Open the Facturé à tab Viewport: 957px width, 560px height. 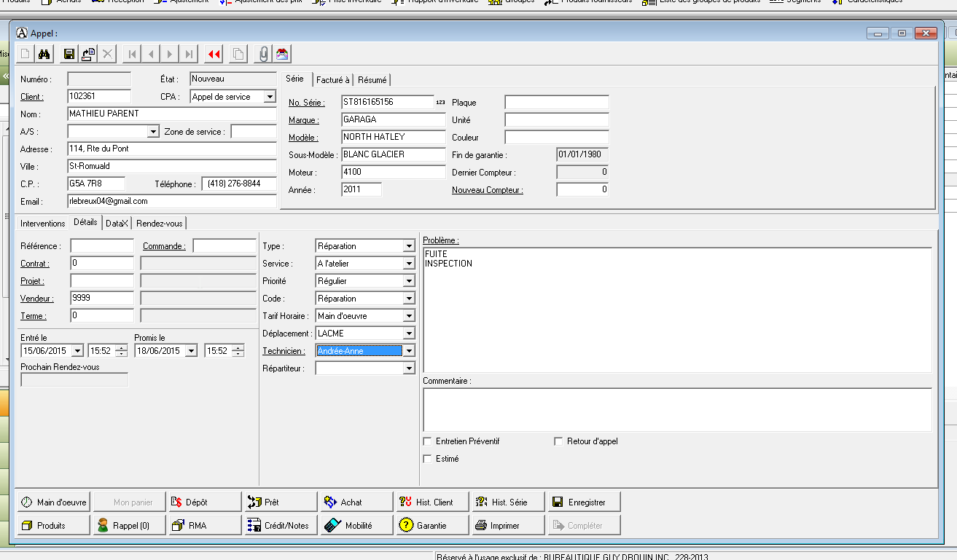coord(333,80)
